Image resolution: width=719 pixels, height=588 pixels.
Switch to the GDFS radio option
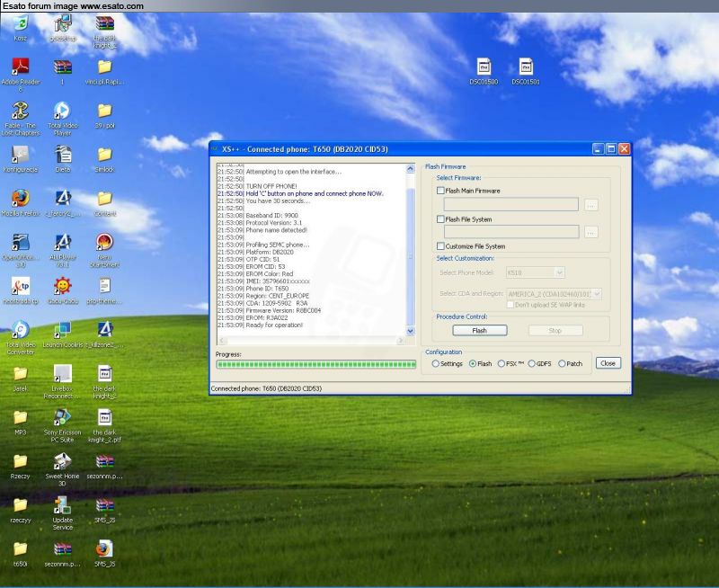531,364
